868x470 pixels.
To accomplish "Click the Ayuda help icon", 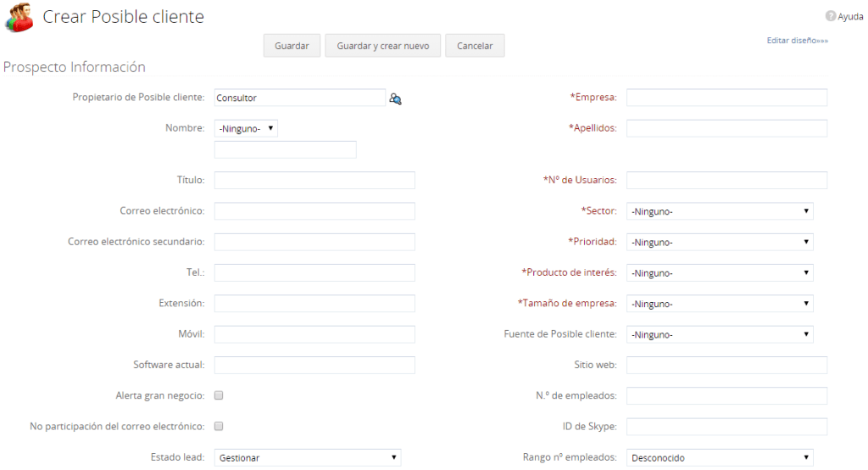I will click(x=831, y=16).
